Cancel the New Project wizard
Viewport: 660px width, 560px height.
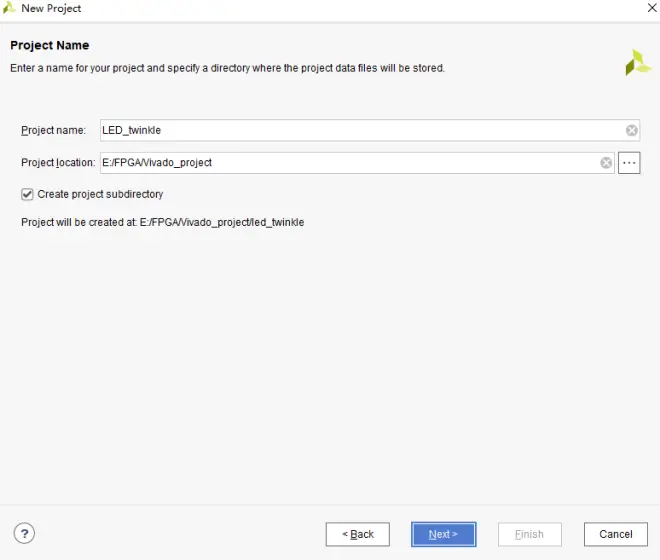point(615,534)
